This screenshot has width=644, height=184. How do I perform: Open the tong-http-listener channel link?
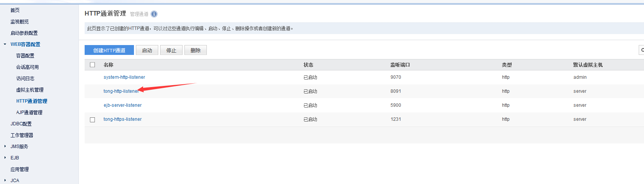120,91
